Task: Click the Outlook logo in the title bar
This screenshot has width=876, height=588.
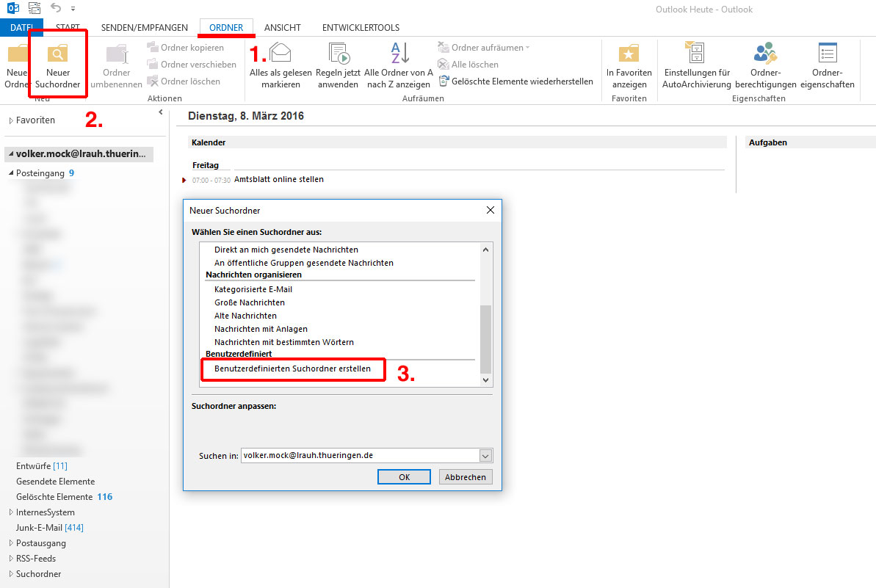Action: [12, 8]
